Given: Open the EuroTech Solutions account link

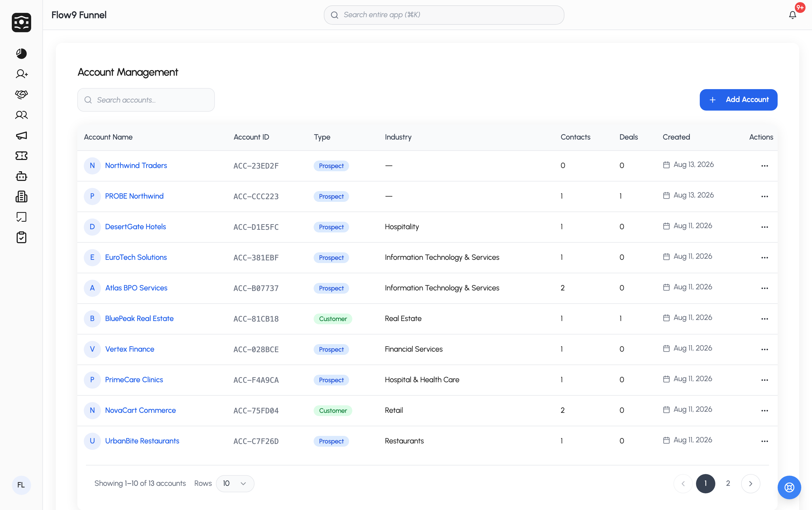Looking at the screenshot, I should [136, 257].
